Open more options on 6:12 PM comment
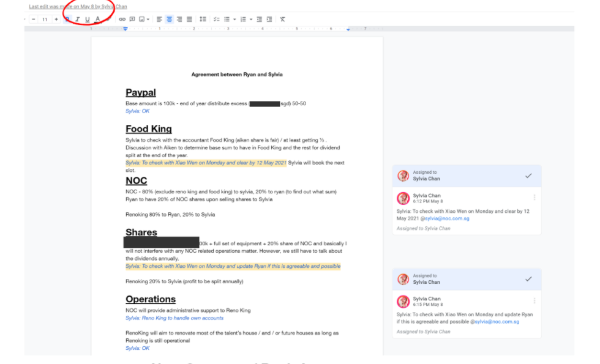Screen dimensions: 600x364 coord(534,198)
